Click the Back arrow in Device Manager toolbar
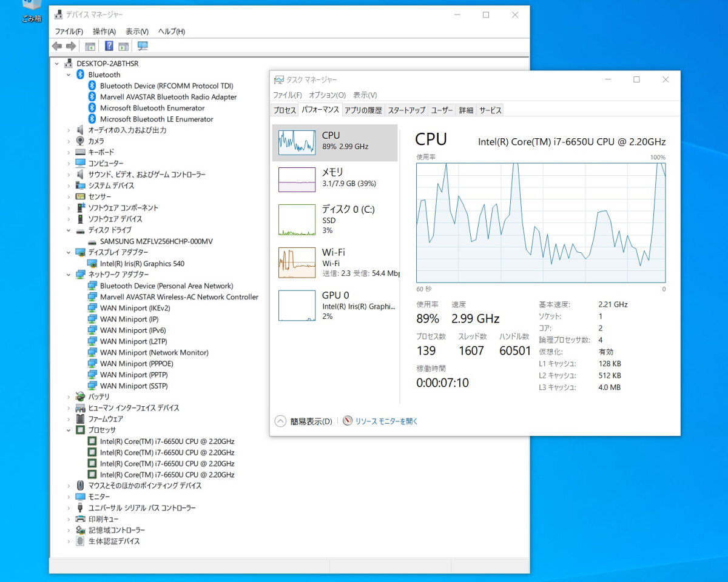Viewport: 728px width, 582px height. coord(57,46)
